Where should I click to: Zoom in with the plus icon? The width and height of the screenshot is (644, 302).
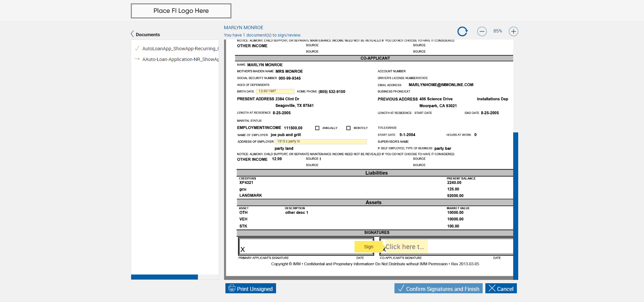tap(514, 32)
